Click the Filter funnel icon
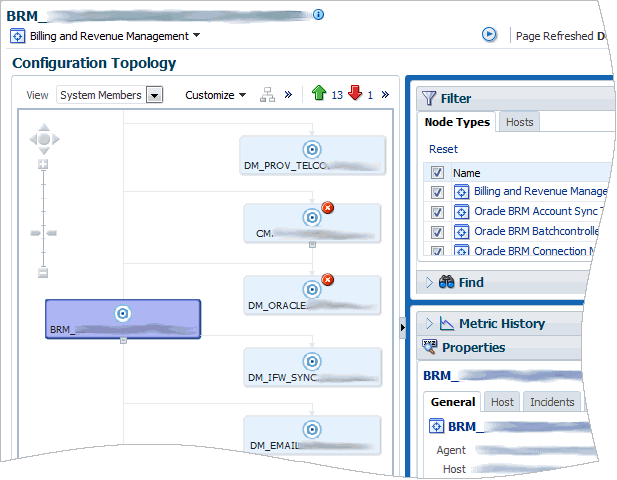The height and width of the screenshot is (480, 617). [x=429, y=98]
